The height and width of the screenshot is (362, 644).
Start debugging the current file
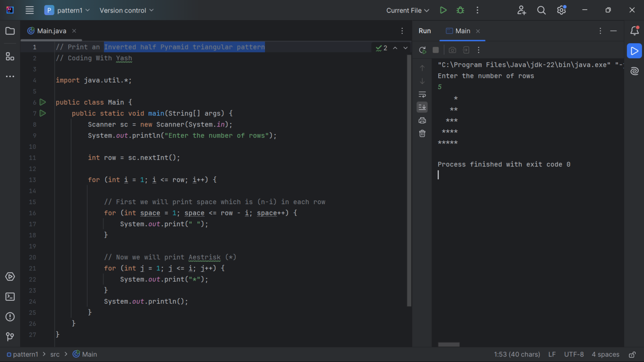[460, 10]
